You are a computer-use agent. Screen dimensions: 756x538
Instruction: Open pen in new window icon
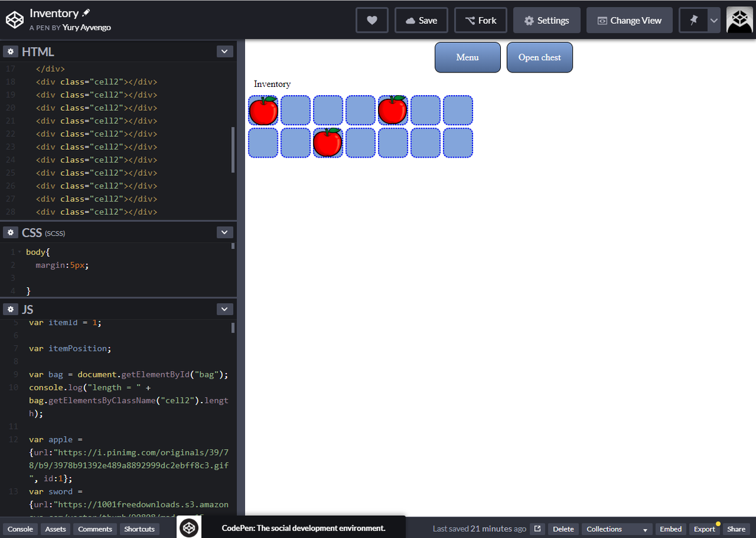pyautogui.click(x=537, y=529)
